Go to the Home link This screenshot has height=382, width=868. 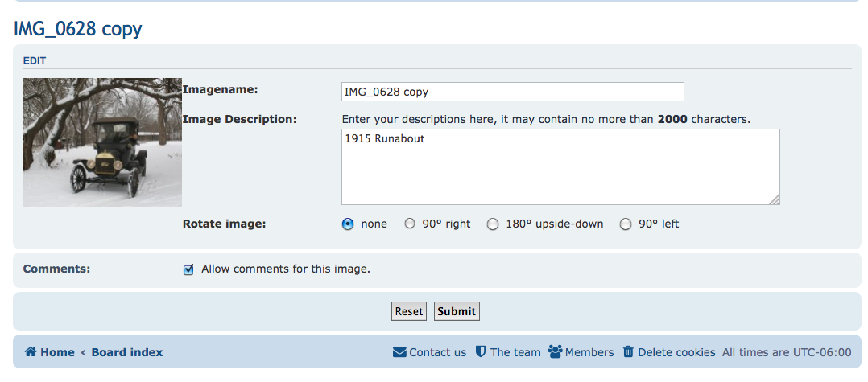click(x=57, y=352)
